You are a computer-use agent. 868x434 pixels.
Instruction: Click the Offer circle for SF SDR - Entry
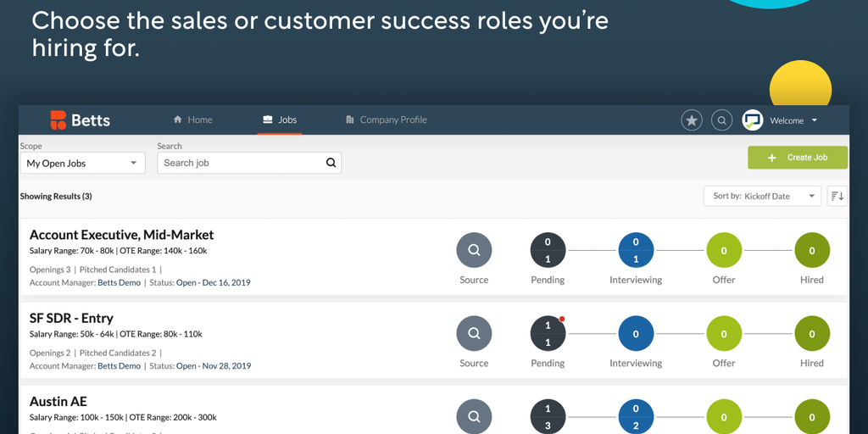pyautogui.click(x=724, y=334)
